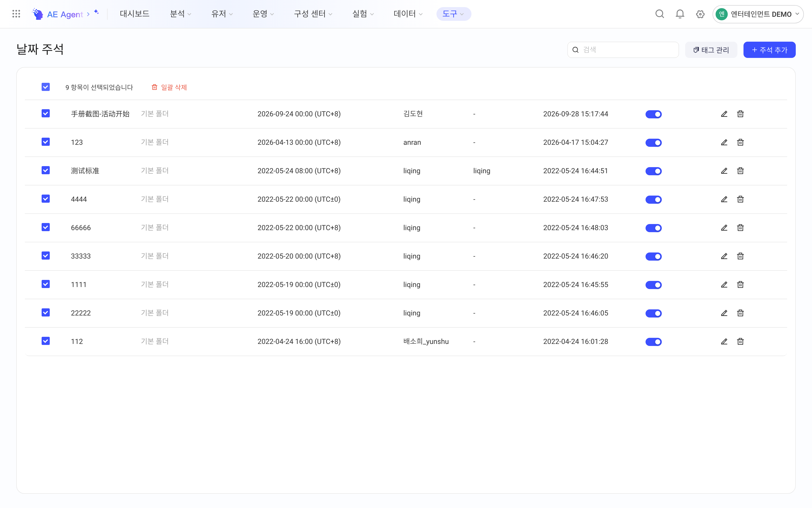
Task: Turn off the 112 row toggle
Action: point(653,342)
